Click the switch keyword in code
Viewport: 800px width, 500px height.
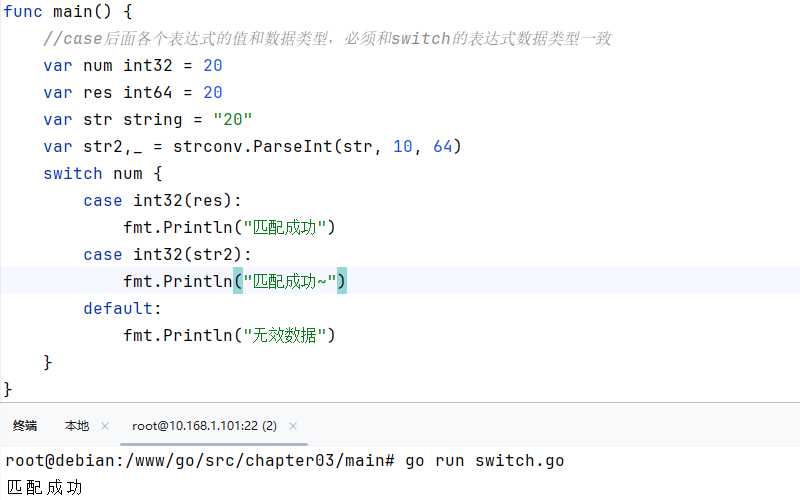coord(72,173)
